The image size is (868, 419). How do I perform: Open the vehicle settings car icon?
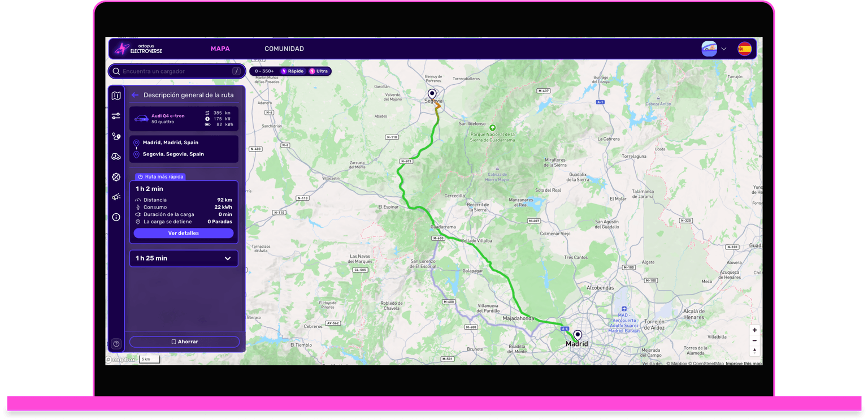[116, 156]
